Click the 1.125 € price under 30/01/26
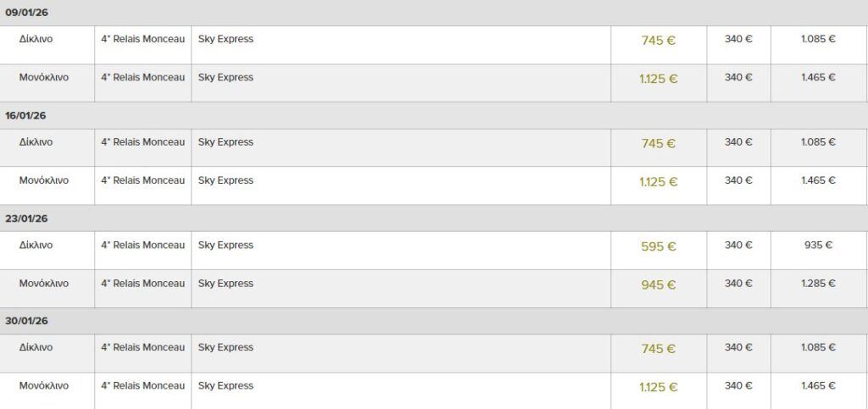 pos(659,387)
